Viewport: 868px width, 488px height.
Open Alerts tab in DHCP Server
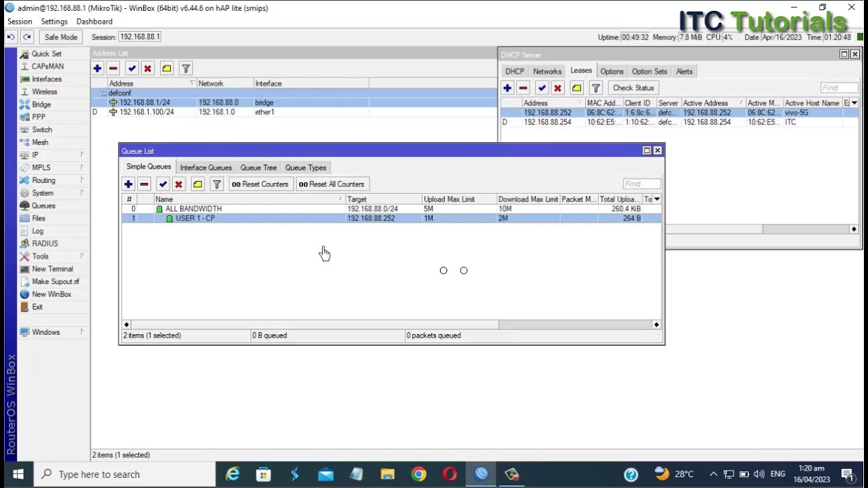pyautogui.click(x=684, y=71)
